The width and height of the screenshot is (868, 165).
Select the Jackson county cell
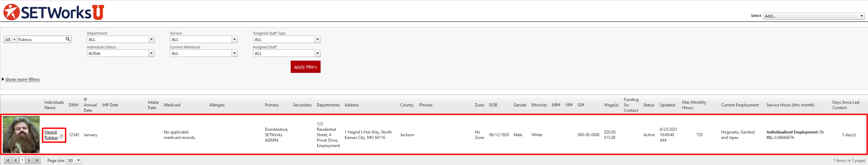(407, 135)
